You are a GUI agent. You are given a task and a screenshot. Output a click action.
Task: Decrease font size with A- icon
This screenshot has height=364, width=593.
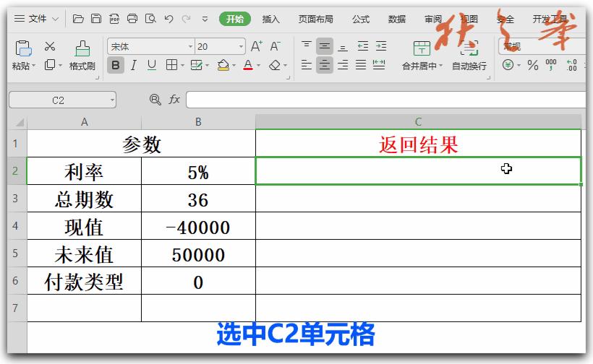click(x=275, y=46)
